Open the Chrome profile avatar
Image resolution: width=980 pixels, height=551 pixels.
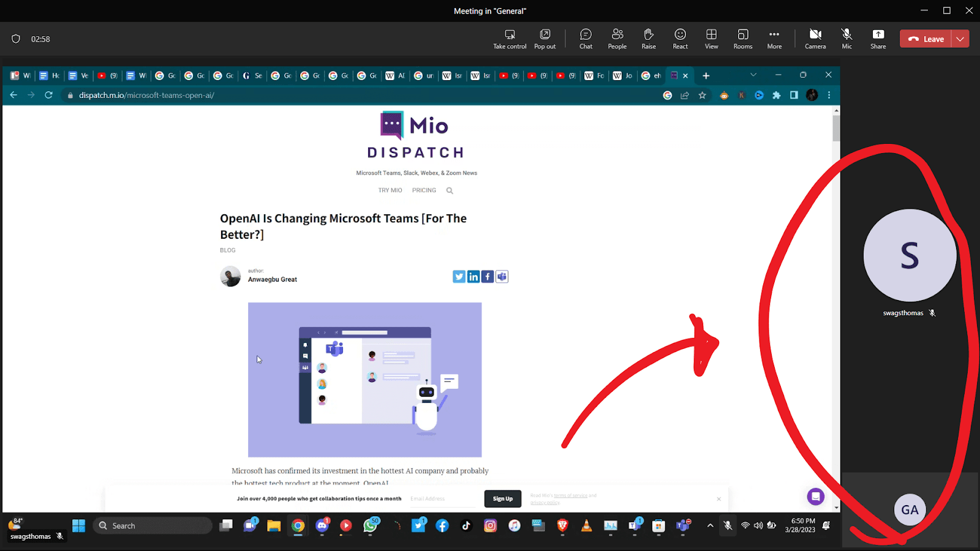coord(812,95)
